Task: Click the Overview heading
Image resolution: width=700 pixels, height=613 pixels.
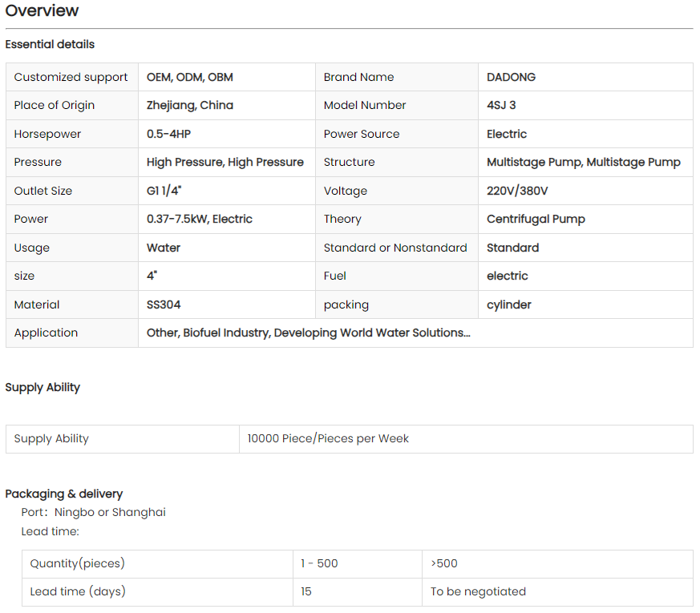Action: click(42, 10)
